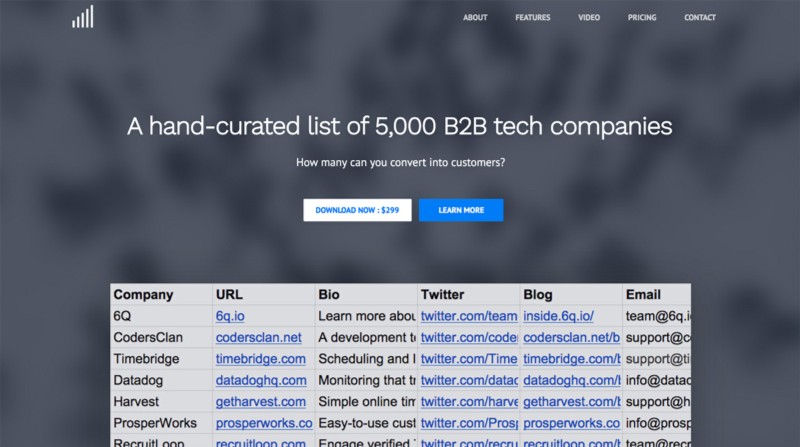Image resolution: width=800 pixels, height=447 pixels.
Task: Click the Company column header
Action: tap(143, 295)
